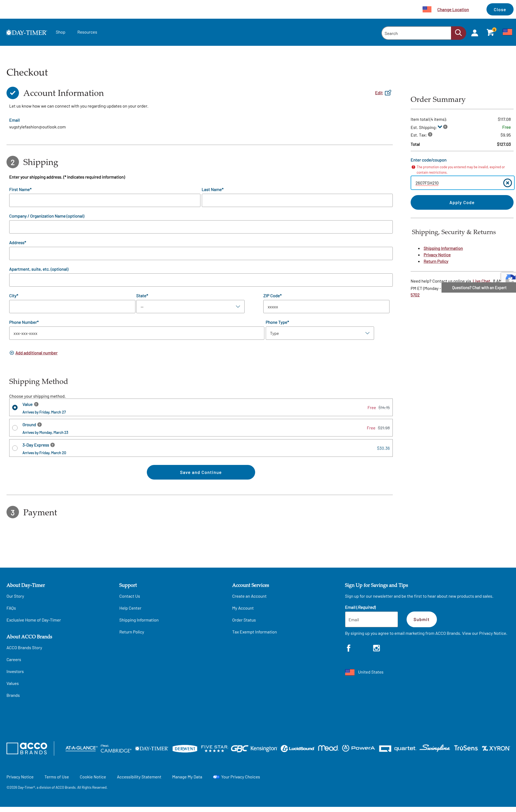Screen dimensions: 516x812
Task: Click the First Name input field
Action: (x=105, y=200)
